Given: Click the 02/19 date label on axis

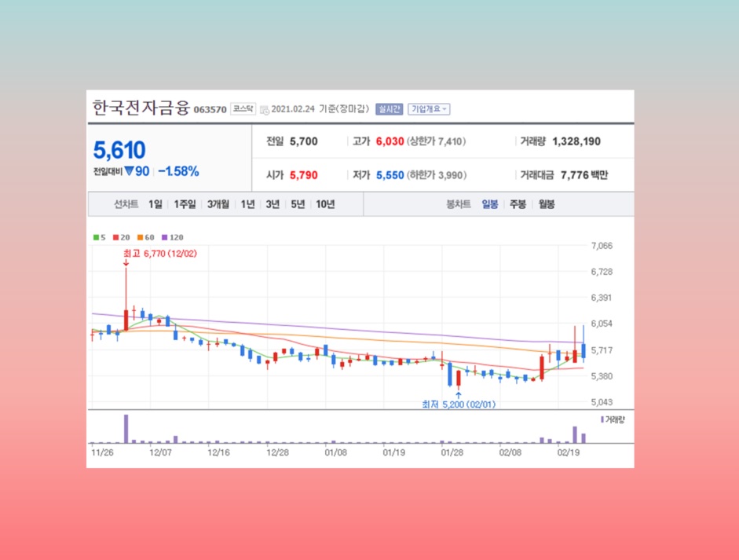Looking at the screenshot, I should point(569,452).
